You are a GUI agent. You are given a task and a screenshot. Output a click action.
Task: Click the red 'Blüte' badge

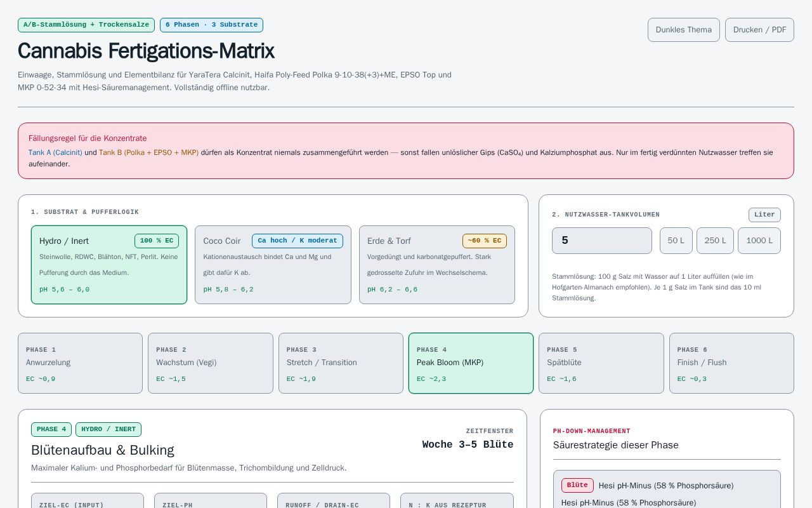point(577,485)
